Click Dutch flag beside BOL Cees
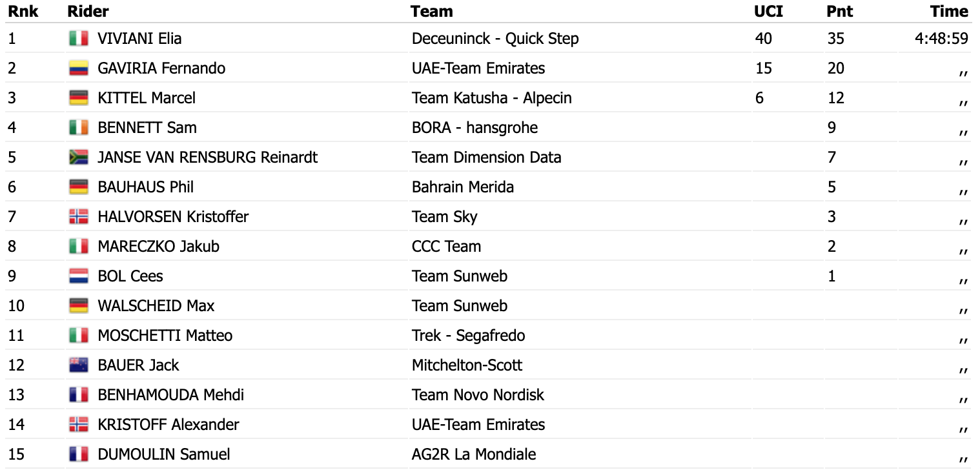Viewport: 980px width, 470px height. (x=79, y=276)
